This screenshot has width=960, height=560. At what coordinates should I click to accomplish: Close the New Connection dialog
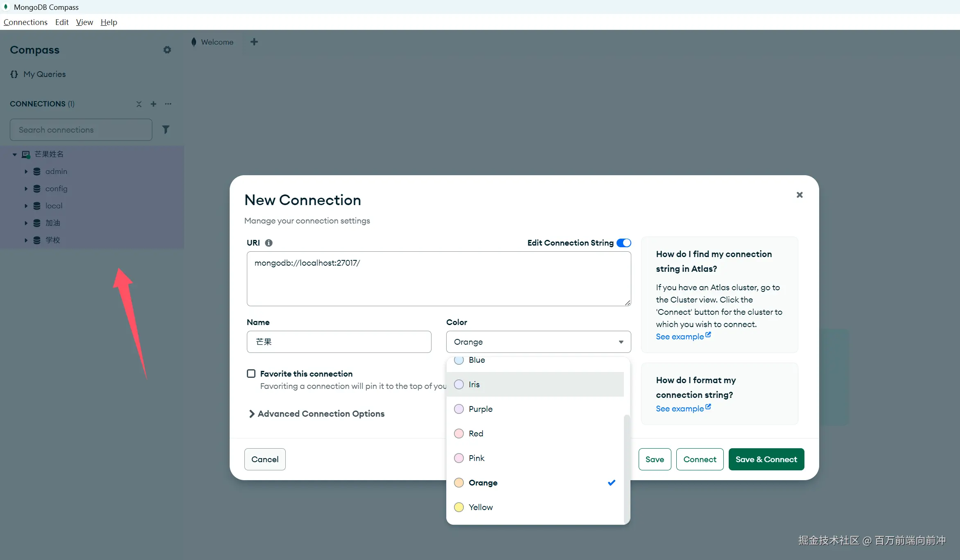point(800,195)
